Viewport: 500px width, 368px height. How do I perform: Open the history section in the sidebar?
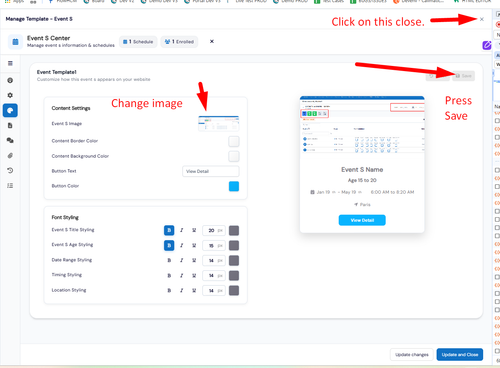(x=10, y=170)
